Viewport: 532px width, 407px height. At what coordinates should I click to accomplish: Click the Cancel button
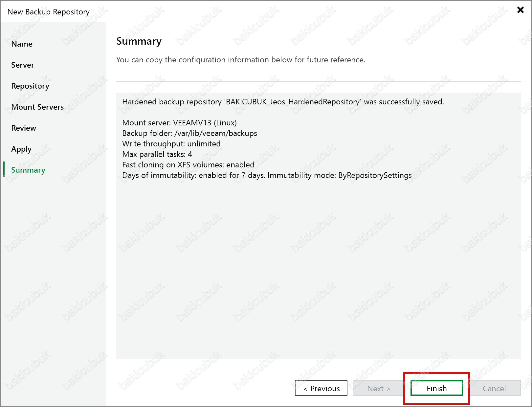pyautogui.click(x=494, y=388)
